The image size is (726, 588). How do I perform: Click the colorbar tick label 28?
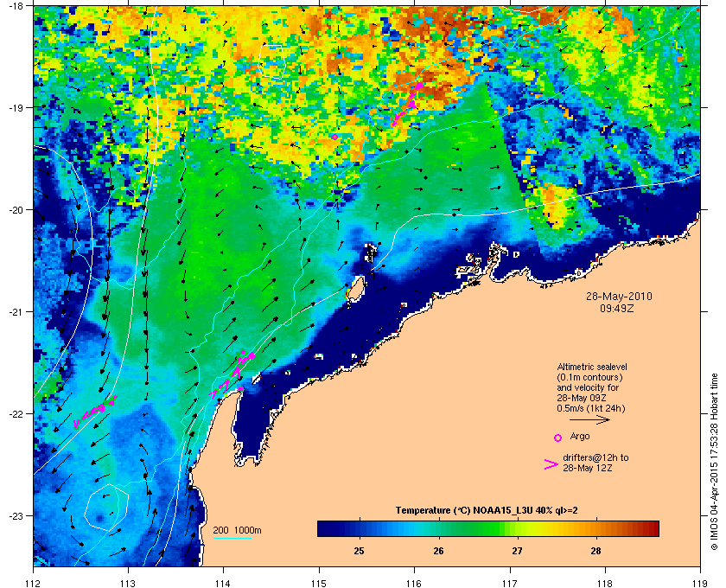click(x=595, y=551)
